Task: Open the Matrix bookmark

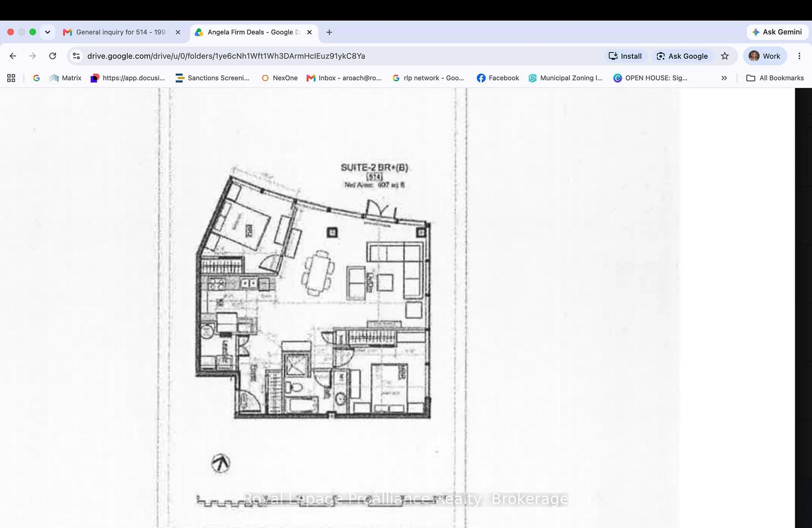Action: [66, 78]
